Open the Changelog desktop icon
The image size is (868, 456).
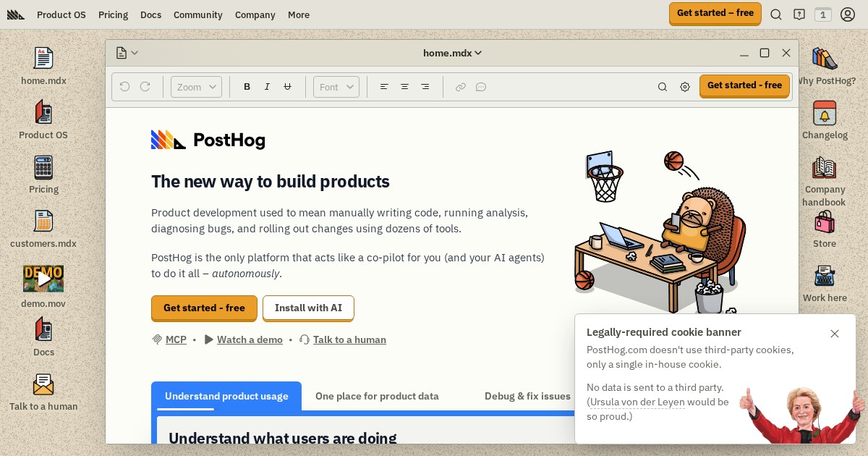click(825, 120)
